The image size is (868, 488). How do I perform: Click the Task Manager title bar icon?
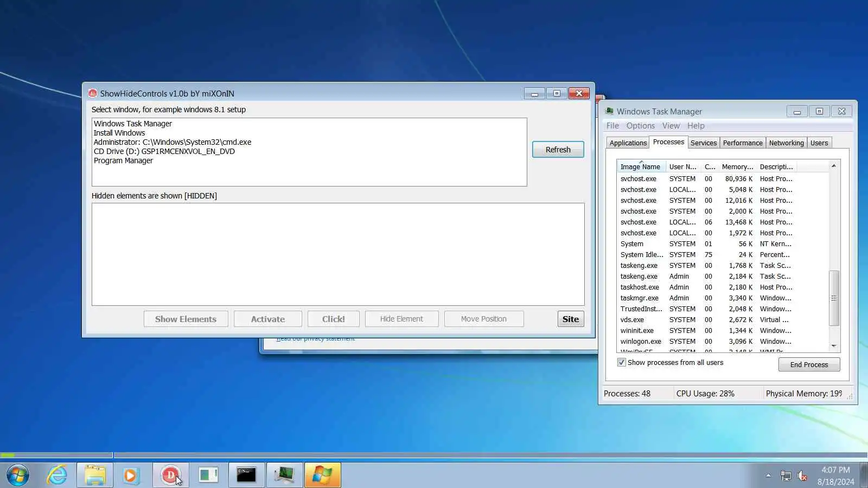pos(609,111)
